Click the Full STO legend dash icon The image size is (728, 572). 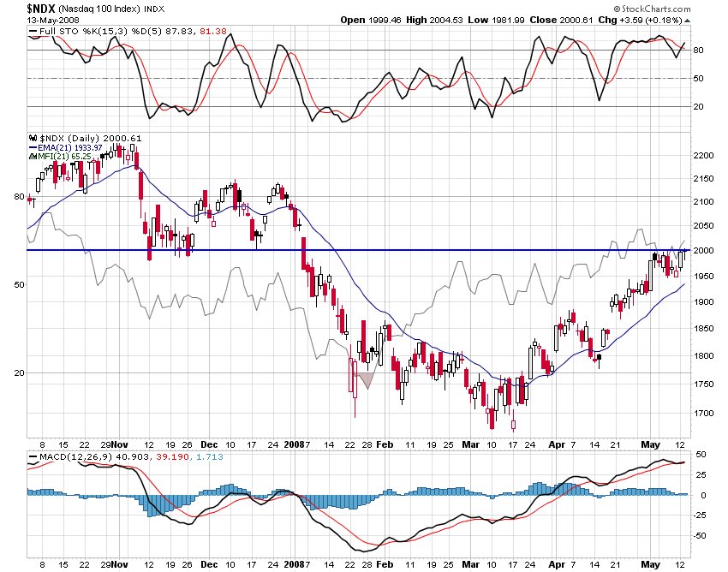click(x=33, y=31)
